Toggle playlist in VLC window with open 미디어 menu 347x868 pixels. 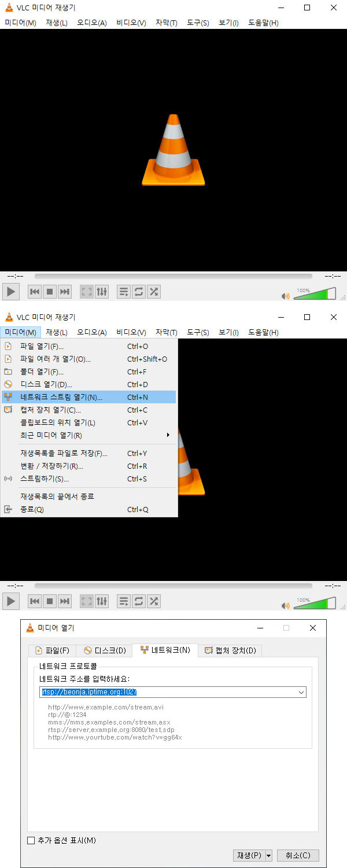[124, 602]
